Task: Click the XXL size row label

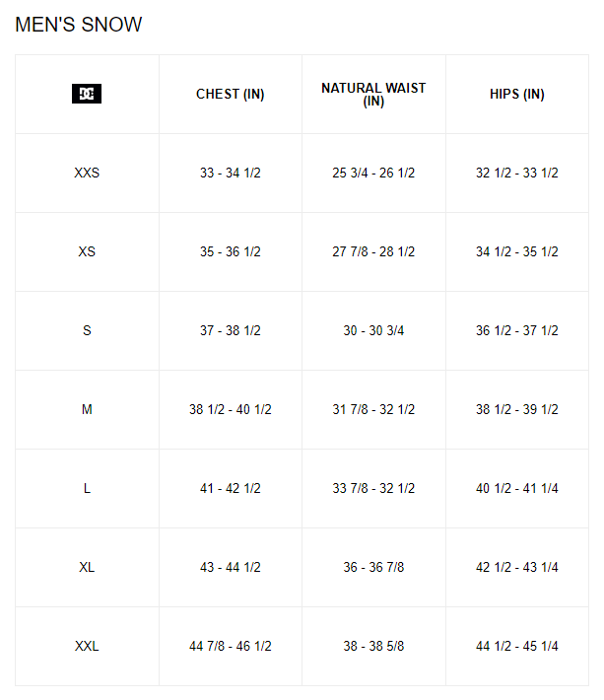Action: 87,646
